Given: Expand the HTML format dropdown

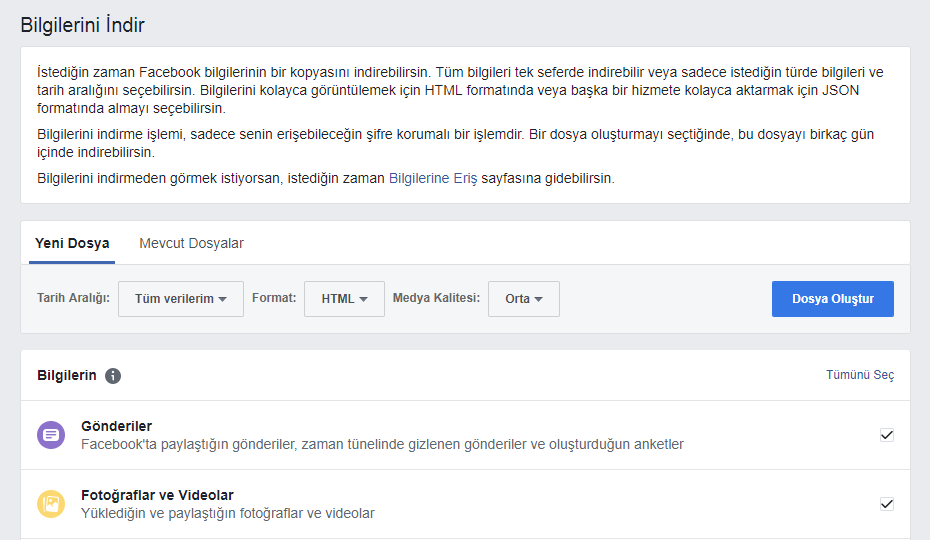Looking at the screenshot, I should click(x=344, y=298).
